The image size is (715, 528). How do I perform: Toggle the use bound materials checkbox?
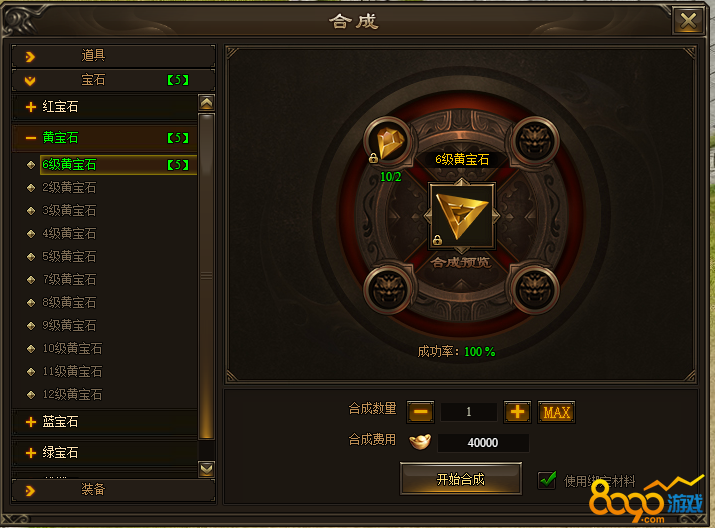(x=547, y=480)
